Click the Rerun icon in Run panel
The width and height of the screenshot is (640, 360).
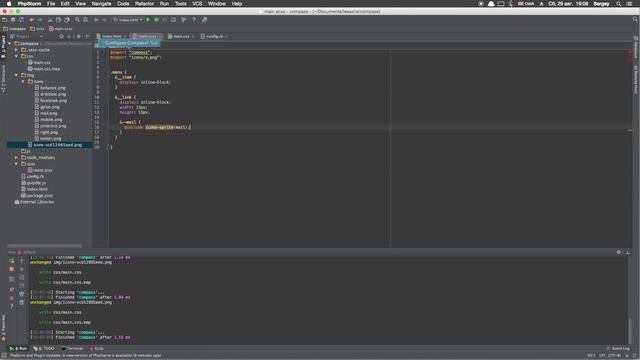(11, 261)
